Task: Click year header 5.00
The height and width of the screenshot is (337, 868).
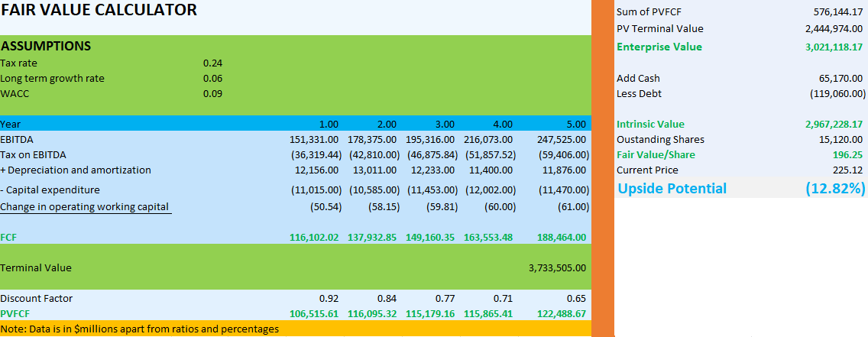Action: (576, 124)
